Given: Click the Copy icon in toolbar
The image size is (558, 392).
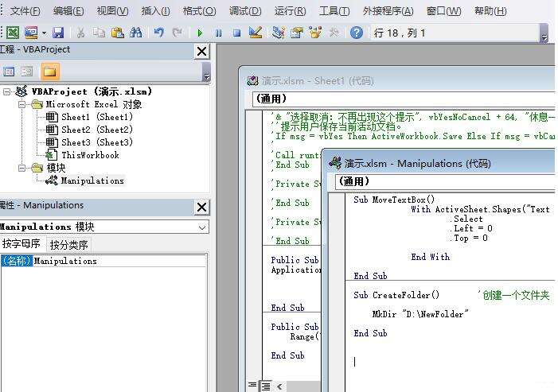Looking at the screenshot, I should [99, 33].
